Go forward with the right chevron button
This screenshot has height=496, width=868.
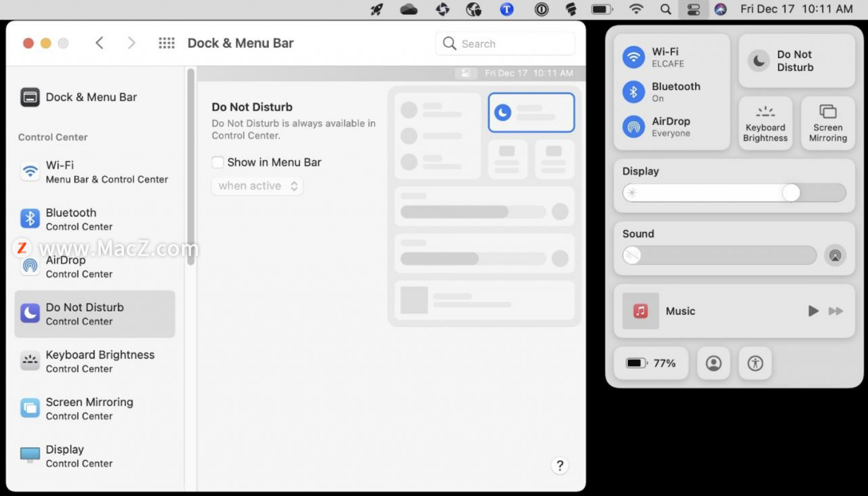coord(131,43)
